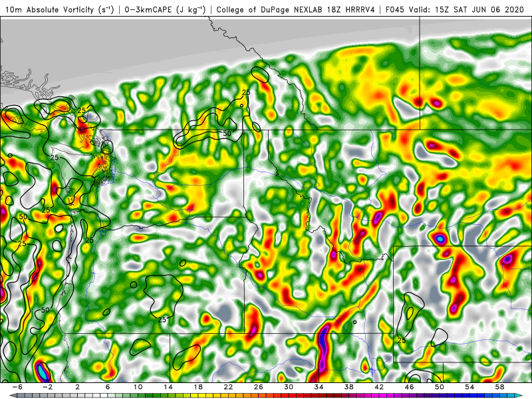The width and height of the screenshot is (532, 399).
Task: Click the '46' color scale label
Action: click(409, 387)
